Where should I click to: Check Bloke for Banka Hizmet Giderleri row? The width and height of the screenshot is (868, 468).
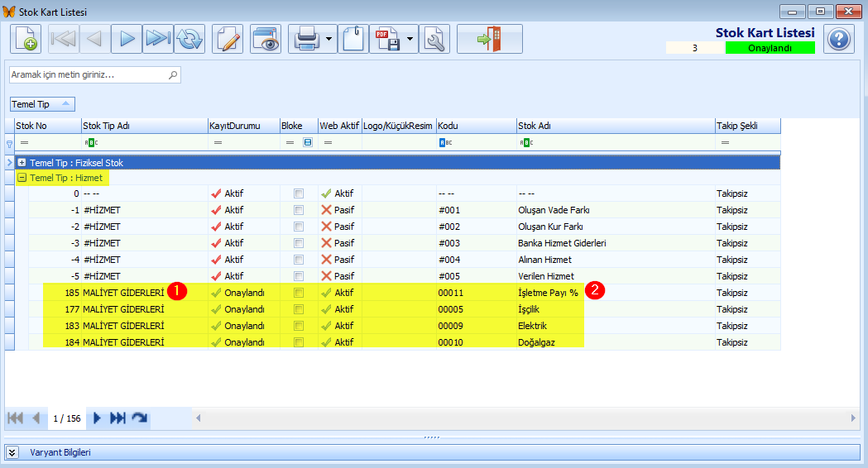[x=299, y=243]
